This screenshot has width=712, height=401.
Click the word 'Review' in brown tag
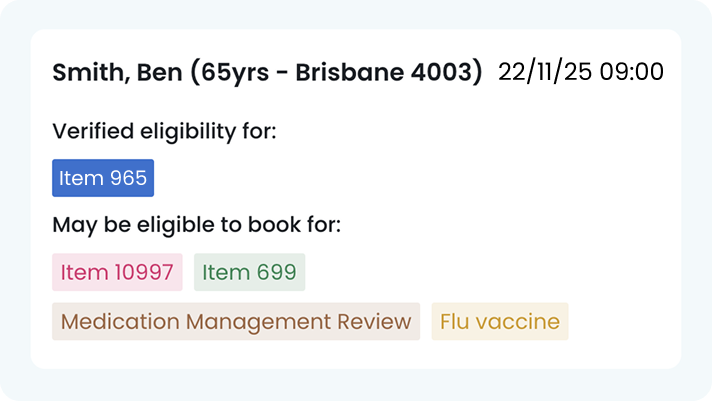(374, 322)
